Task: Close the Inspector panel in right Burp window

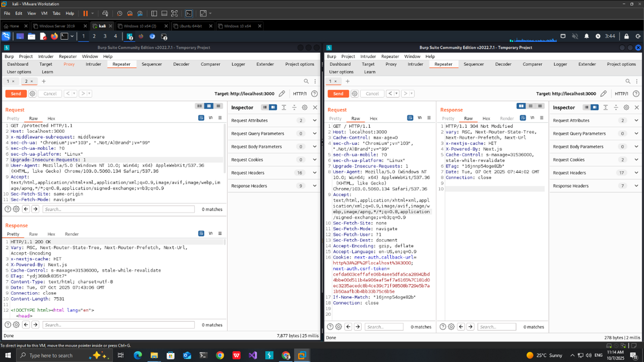Action: coord(637,108)
